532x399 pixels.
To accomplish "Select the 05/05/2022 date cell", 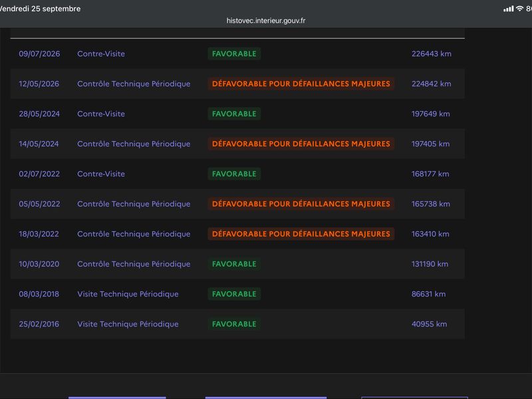I will (x=39, y=204).
